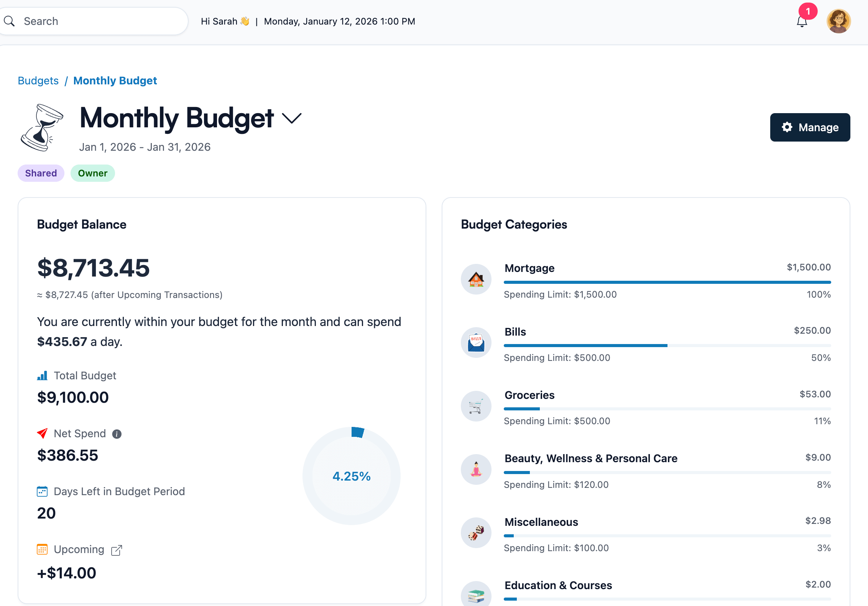Select the Groceries shopping cart icon
This screenshot has width=868, height=606.
(476, 406)
